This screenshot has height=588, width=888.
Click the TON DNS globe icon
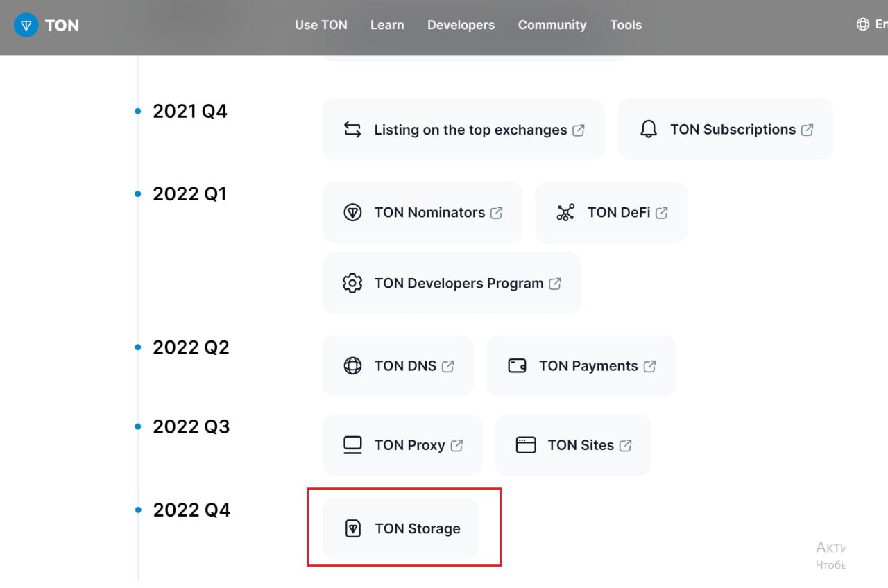(x=352, y=366)
